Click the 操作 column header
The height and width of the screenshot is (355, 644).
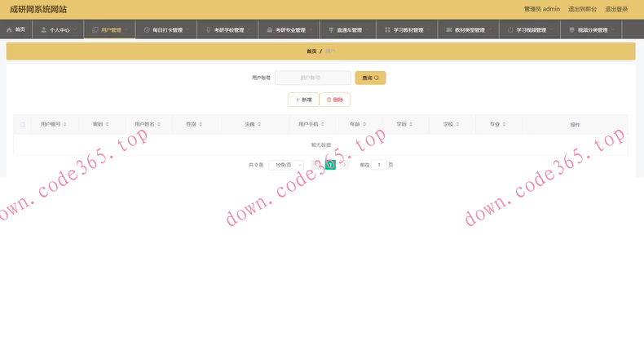(575, 125)
